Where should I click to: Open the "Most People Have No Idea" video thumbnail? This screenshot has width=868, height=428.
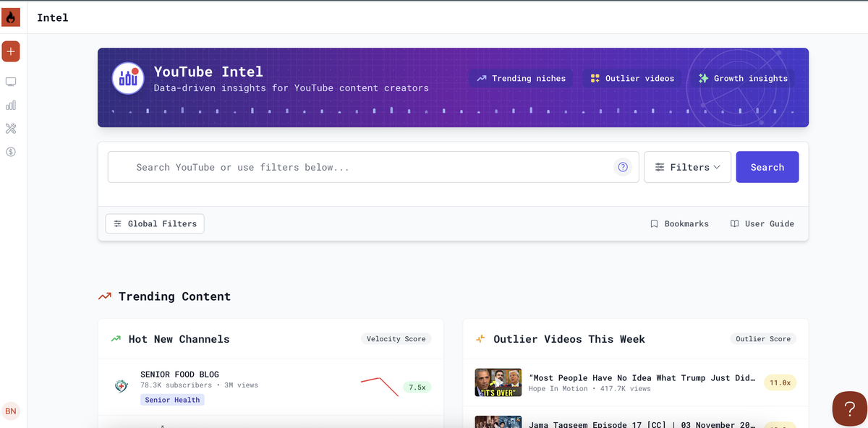click(x=498, y=382)
